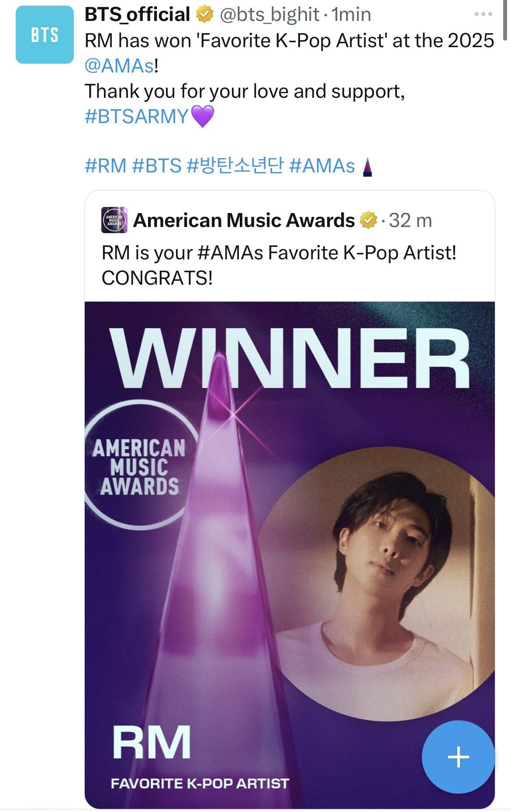Tap the blue compose plus button
The height and width of the screenshot is (812, 511).
[458, 757]
